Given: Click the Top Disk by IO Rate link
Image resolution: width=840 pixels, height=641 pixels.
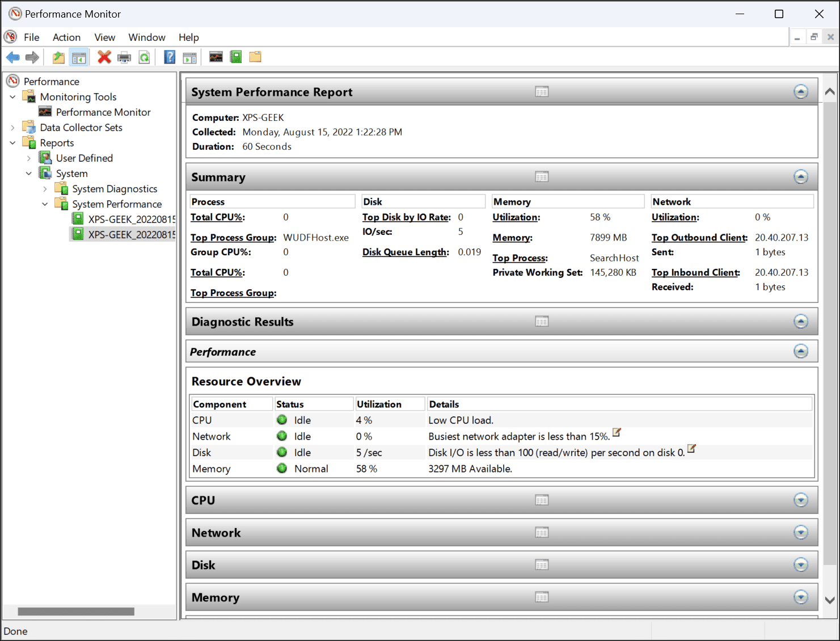Looking at the screenshot, I should (x=406, y=217).
